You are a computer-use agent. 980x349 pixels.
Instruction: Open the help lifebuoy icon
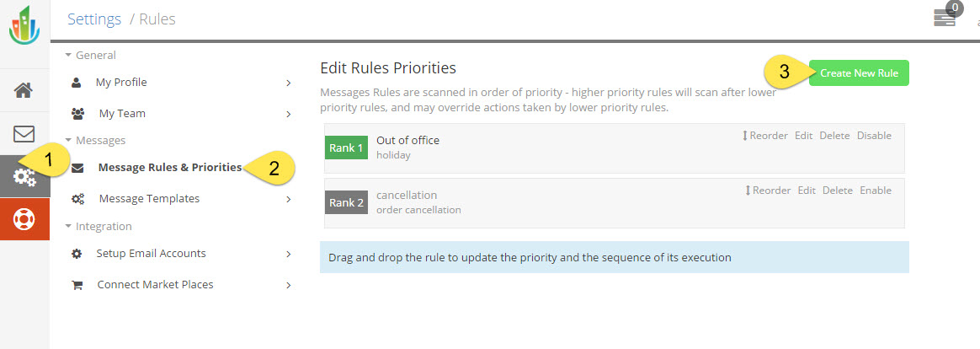point(24,219)
